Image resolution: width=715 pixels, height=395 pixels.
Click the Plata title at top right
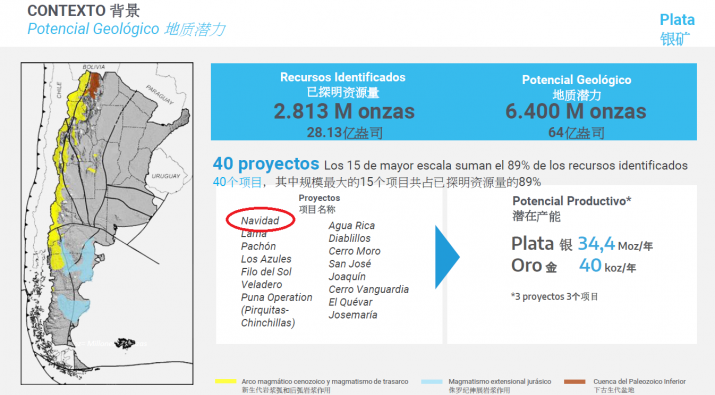pyautogui.click(x=677, y=20)
